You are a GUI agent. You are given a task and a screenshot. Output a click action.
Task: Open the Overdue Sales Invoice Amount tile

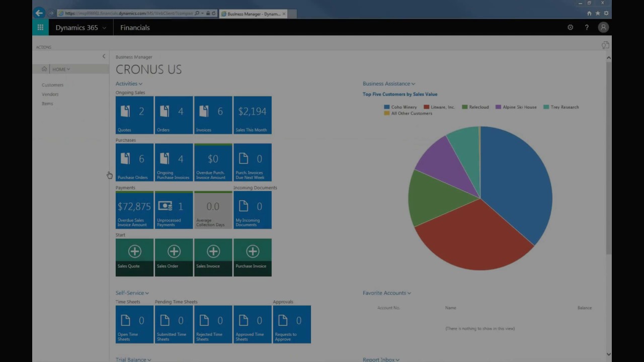tap(134, 210)
